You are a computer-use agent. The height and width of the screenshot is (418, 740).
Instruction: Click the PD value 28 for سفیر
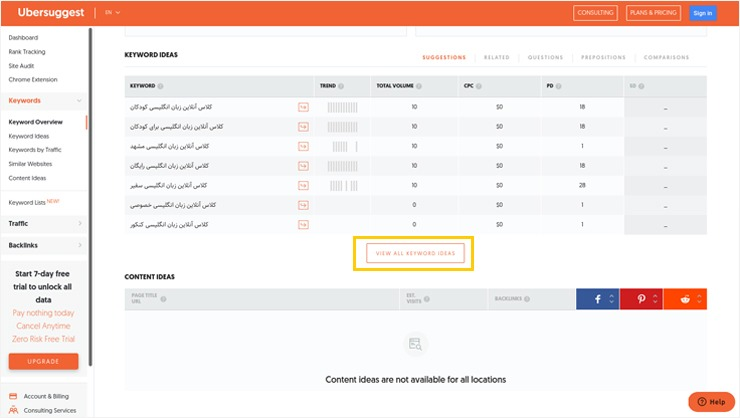click(582, 185)
